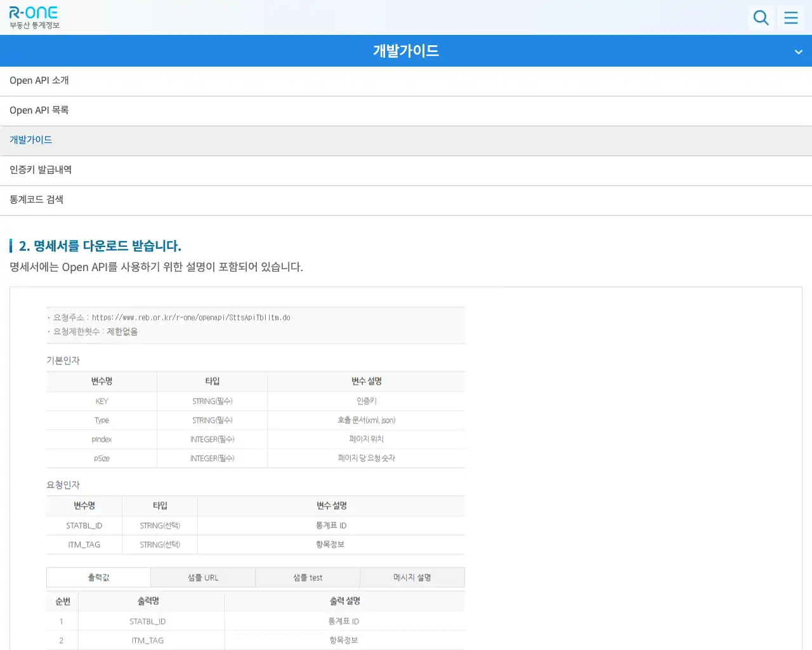Click the KEY cell in 기본인자 table

point(101,401)
